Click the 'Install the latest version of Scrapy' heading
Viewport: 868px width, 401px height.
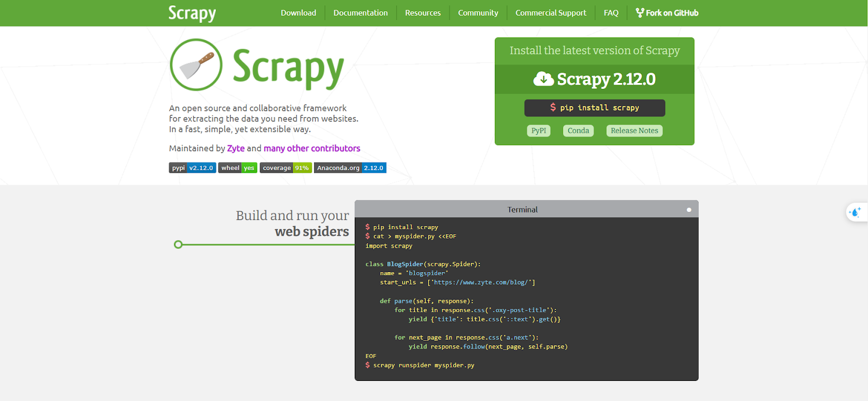point(595,50)
